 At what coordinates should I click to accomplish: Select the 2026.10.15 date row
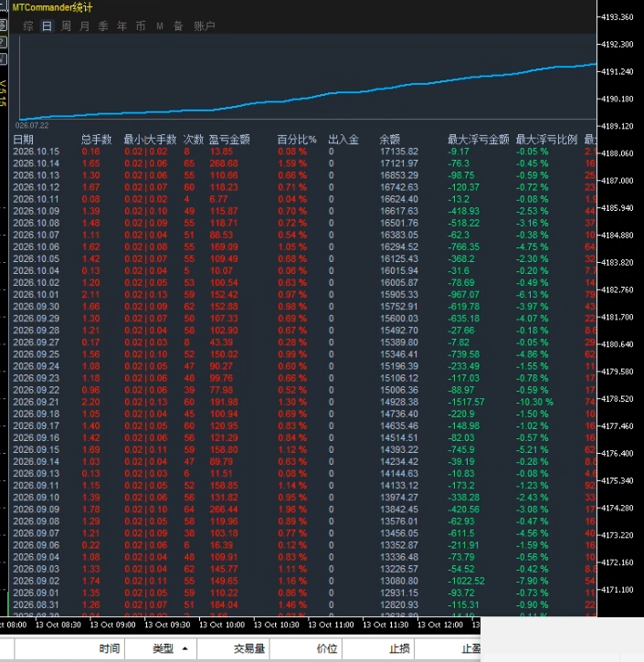(37, 152)
